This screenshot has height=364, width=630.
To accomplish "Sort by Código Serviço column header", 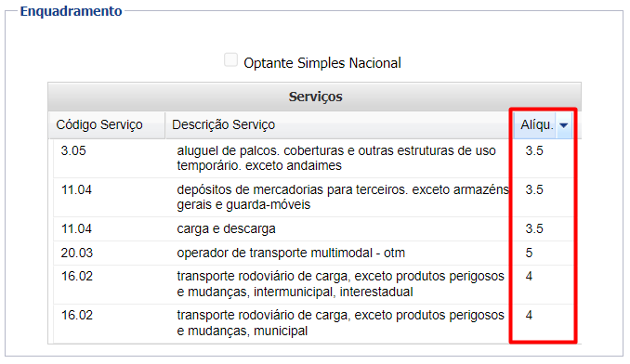I will click(x=99, y=124).
